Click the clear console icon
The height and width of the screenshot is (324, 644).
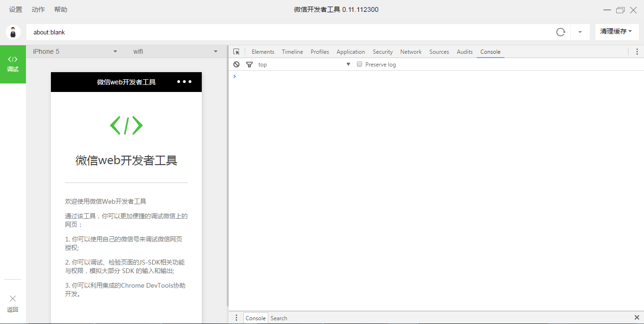tap(237, 64)
